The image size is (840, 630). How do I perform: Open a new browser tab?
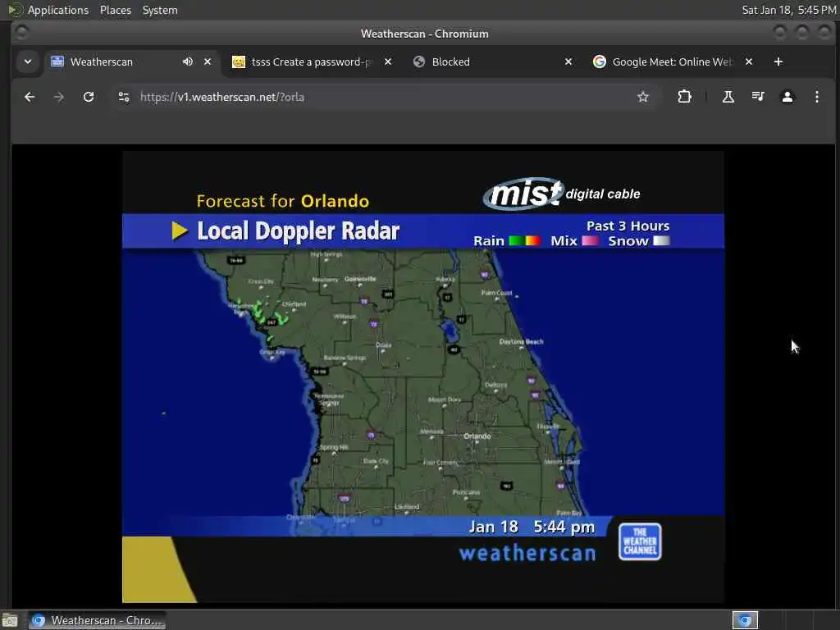[x=778, y=62]
